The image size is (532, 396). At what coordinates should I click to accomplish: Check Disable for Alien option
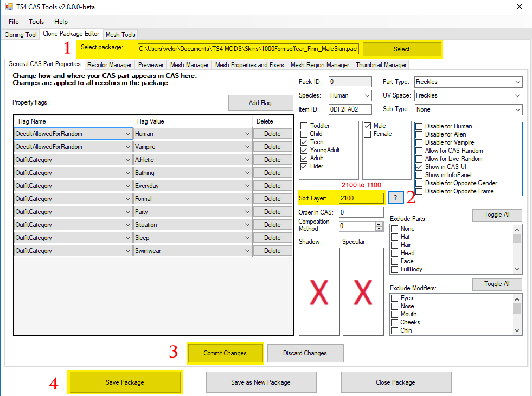click(419, 134)
